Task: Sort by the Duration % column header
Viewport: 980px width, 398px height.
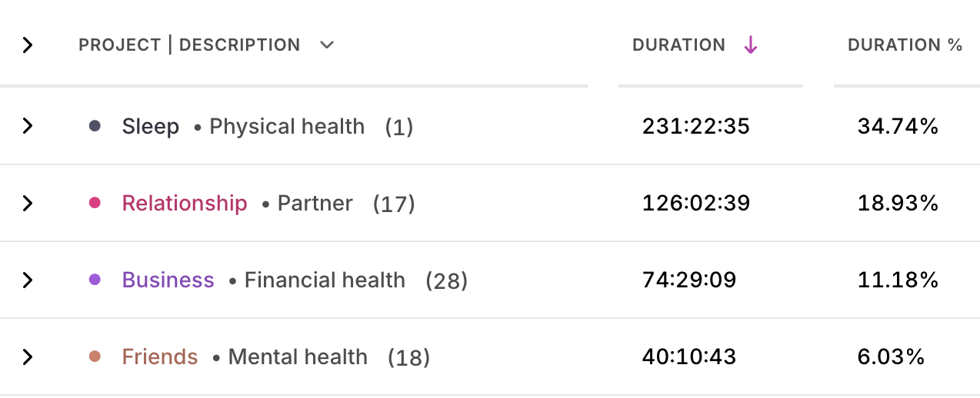Action: coord(905,45)
